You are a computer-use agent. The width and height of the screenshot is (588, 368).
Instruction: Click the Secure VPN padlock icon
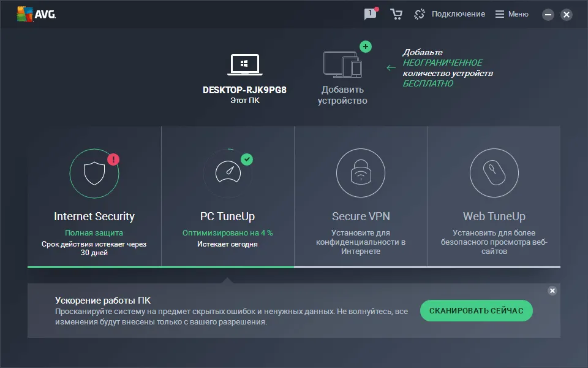point(361,173)
